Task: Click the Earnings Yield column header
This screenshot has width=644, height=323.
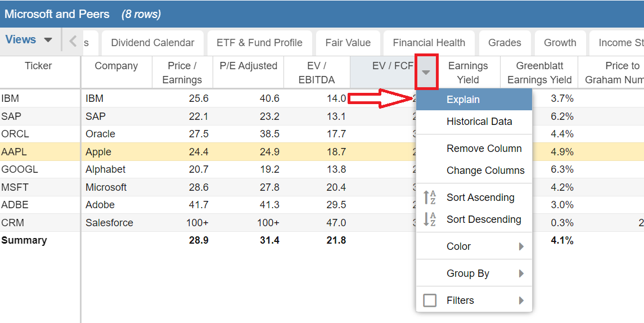Action: click(x=468, y=73)
